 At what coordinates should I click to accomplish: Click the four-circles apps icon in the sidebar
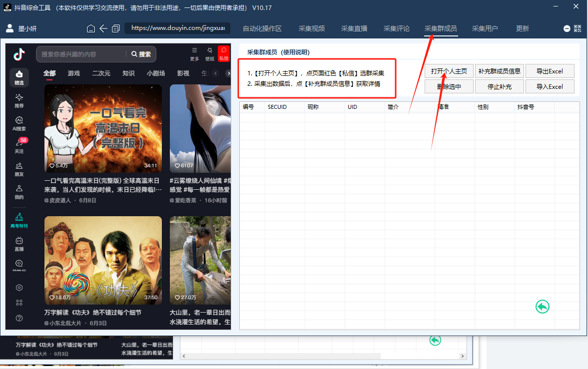tap(19, 303)
